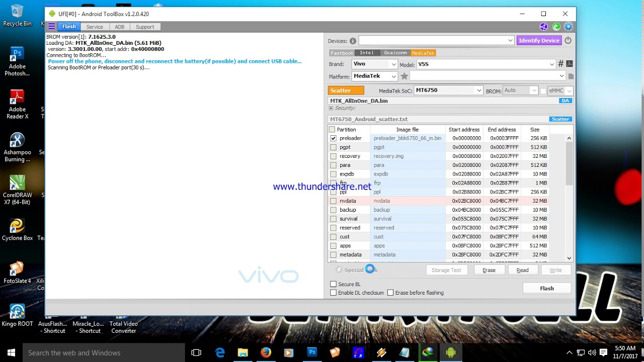Enable the Secure BL checkbox

pyautogui.click(x=333, y=284)
